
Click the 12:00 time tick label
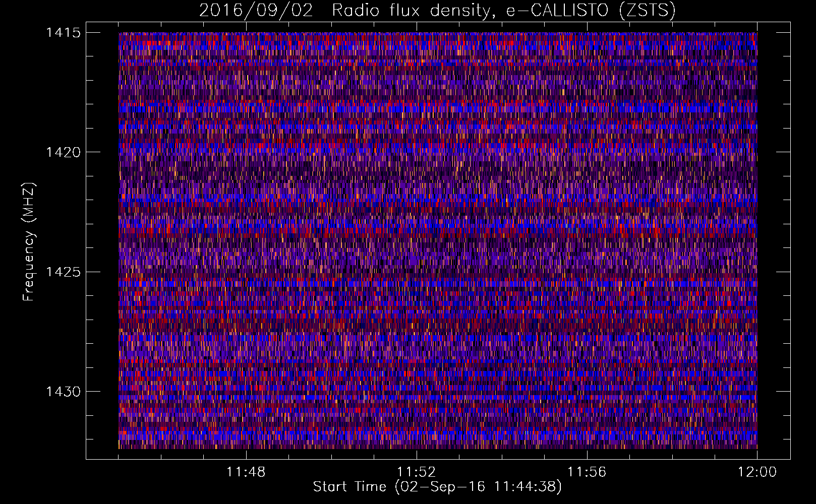click(757, 472)
